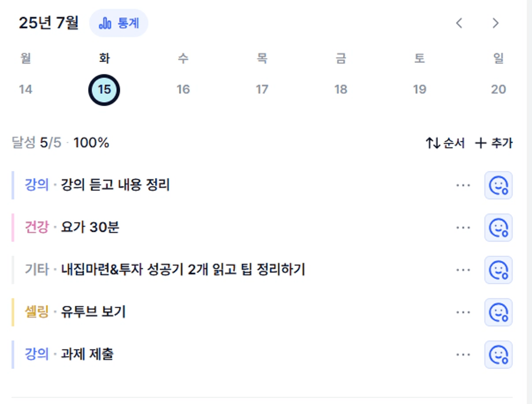Open more options for 강의 듣고 내용 정리
532x404 pixels.
(463, 185)
